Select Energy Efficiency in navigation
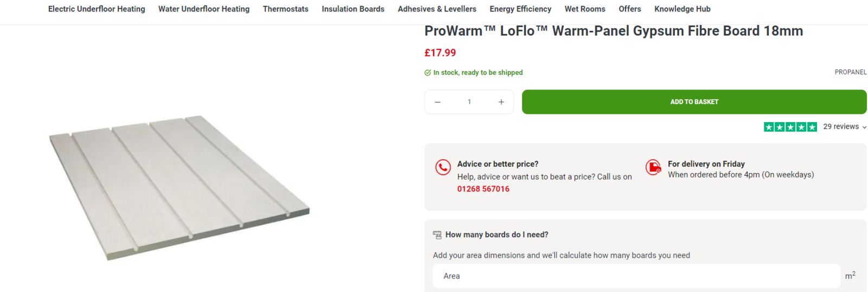Screen dimensions: 868x292 [x=520, y=9]
